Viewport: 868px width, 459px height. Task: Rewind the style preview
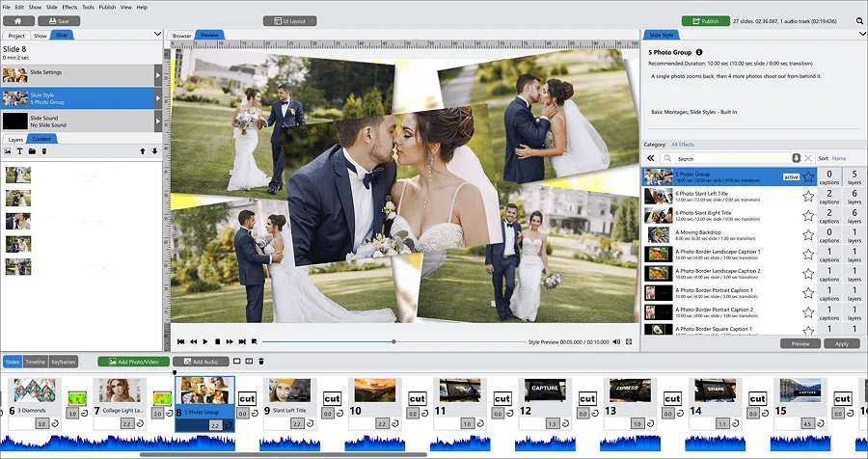[193, 341]
